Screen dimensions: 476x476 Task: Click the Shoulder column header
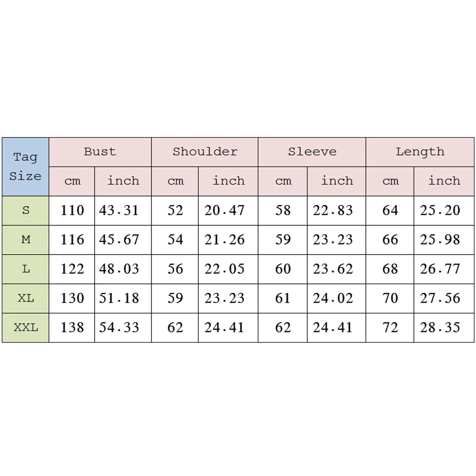(205, 152)
